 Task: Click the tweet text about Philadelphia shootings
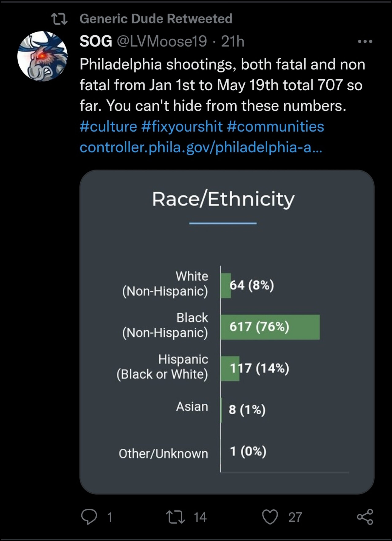click(x=222, y=85)
